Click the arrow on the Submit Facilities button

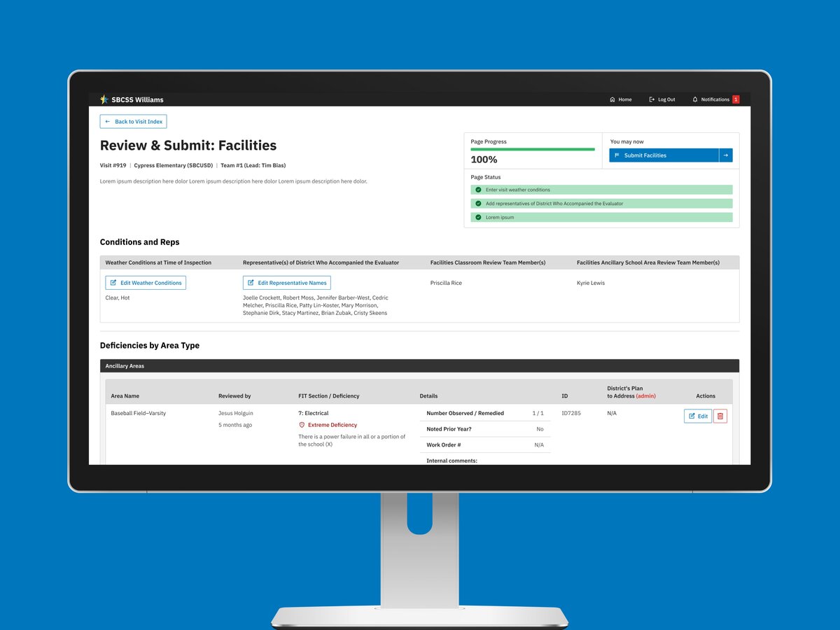click(727, 155)
